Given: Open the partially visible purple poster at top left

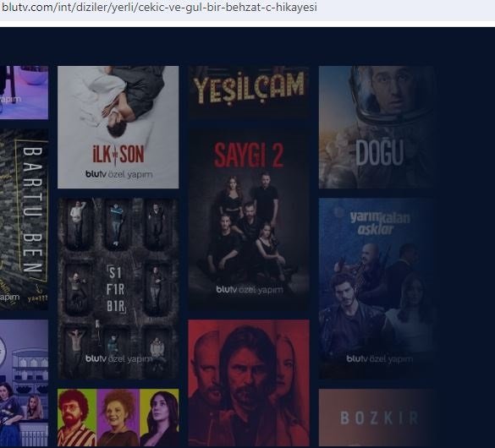Looking at the screenshot, I should click(24, 92).
